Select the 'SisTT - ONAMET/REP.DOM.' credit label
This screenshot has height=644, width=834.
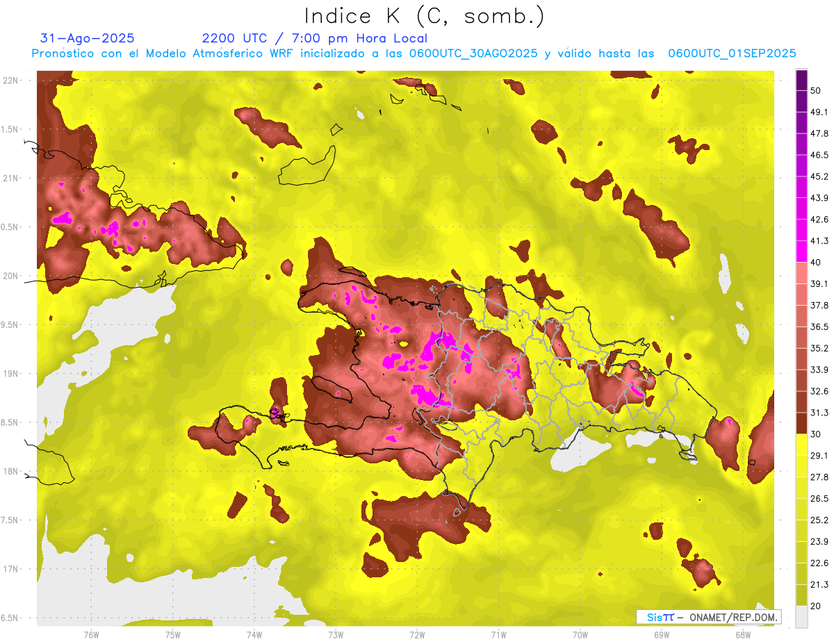(x=709, y=617)
